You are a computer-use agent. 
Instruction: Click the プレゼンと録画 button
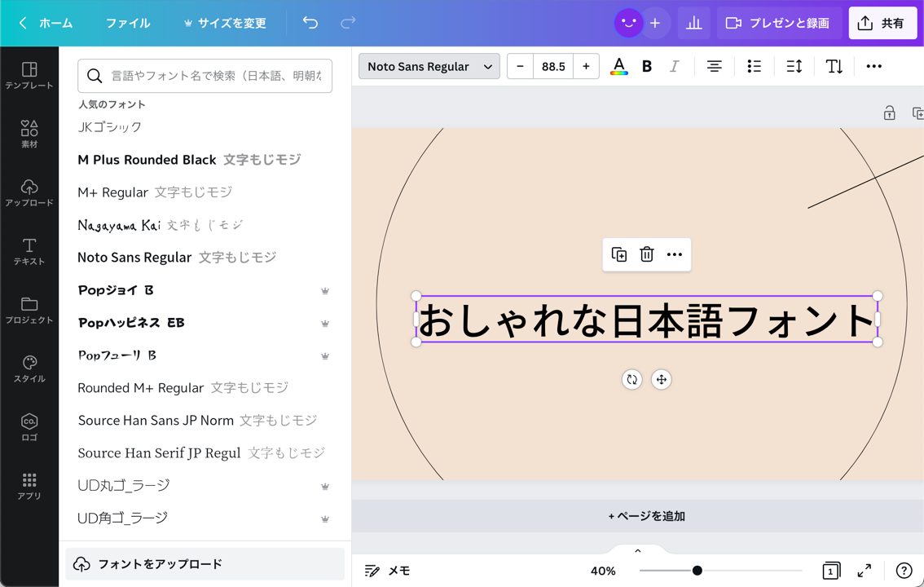[x=778, y=23]
